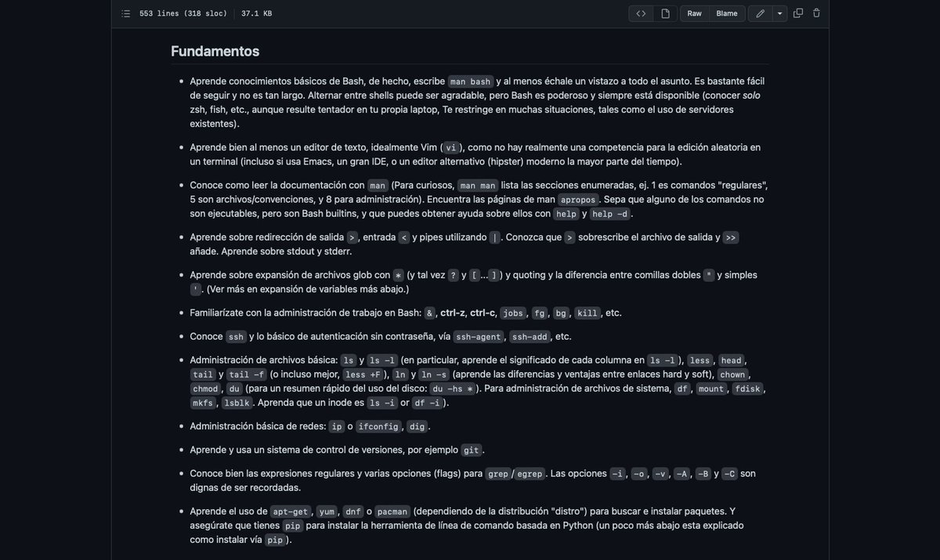Screen dimensions: 940x560
Task: Click the "egrep" code snippet
Action: tap(530, 474)
